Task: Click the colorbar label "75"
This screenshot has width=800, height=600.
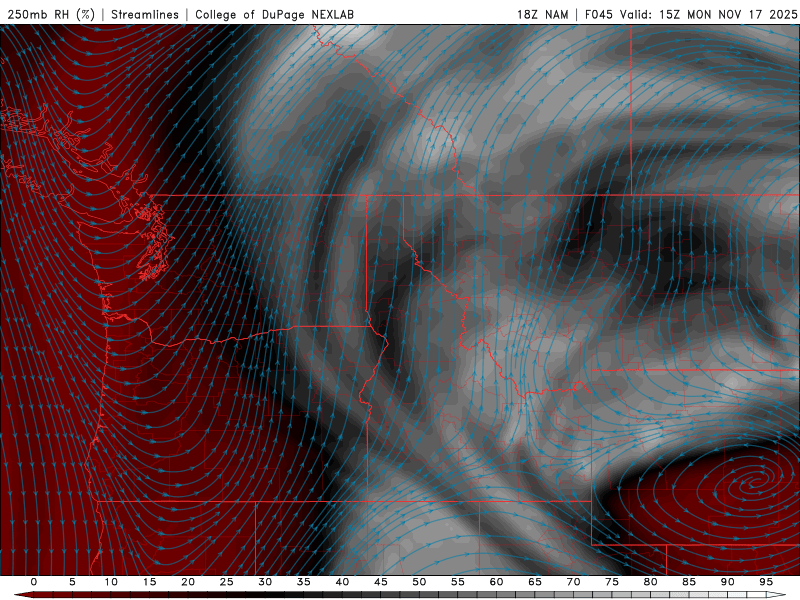Action: [612, 582]
